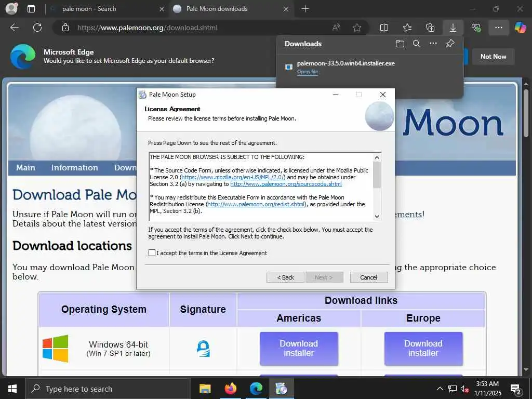Click the Back button in Pale Moon Setup
This screenshot has width=532, height=399.
(x=285, y=277)
